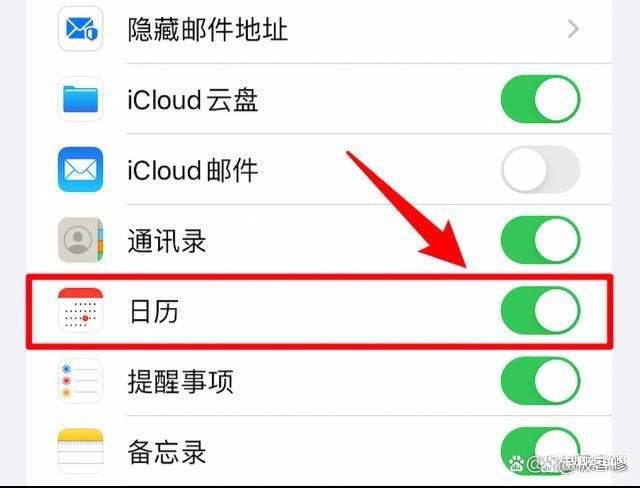640x488 pixels.
Task: Tap the iCloud 邮件 text label
Action: point(192,170)
